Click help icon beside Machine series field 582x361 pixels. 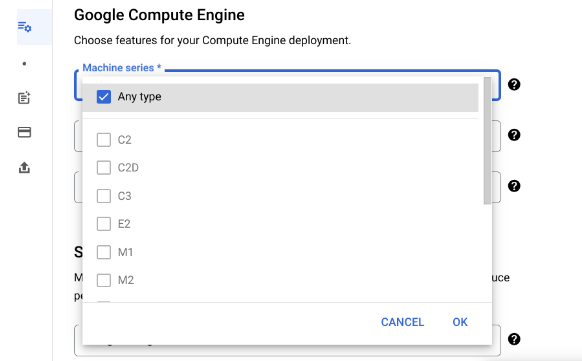pos(514,85)
